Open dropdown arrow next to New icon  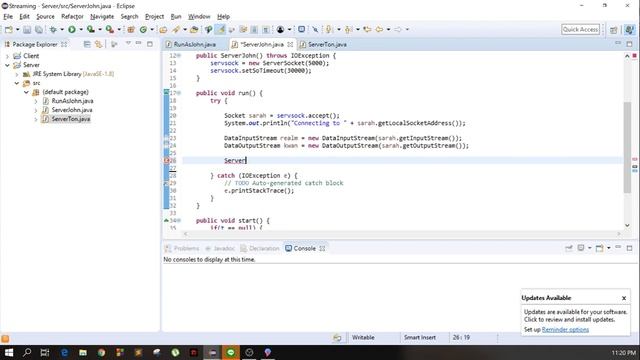[x=18, y=29]
